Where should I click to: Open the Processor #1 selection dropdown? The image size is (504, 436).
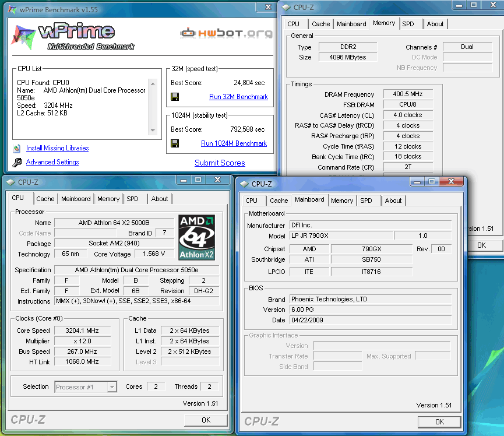(86, 387)
